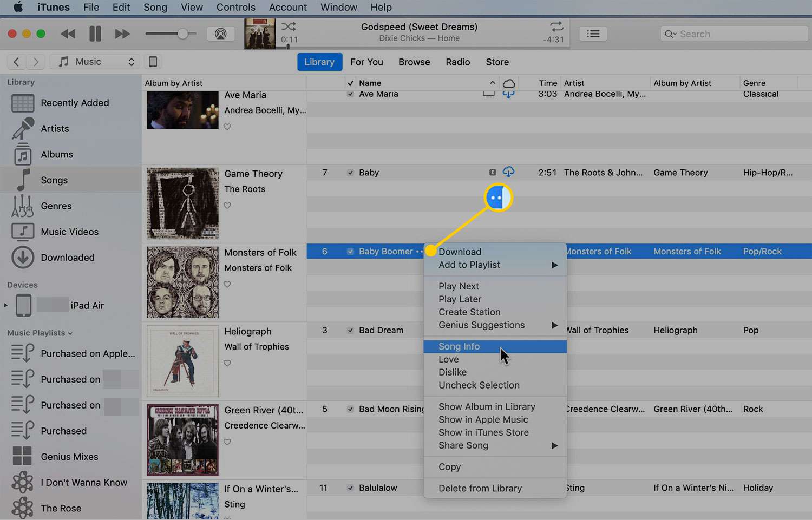Open the Apple menu
Viewport: 812px width, 520px height.
[18, 7]
